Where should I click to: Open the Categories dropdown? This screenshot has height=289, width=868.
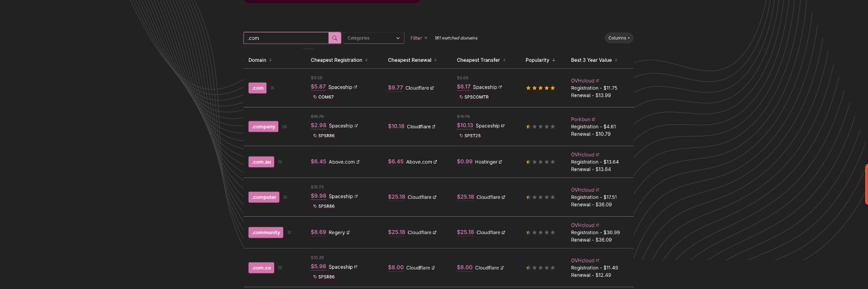(x=374, y=38)
